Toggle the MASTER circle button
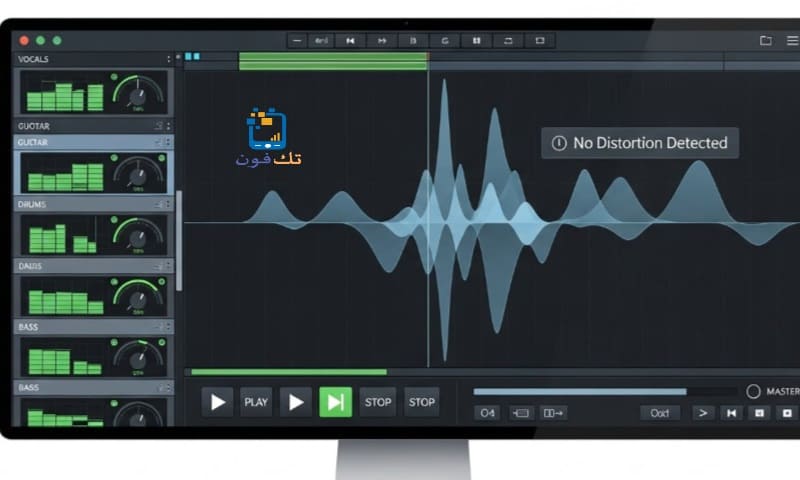The image size is (800, 480). (753, 392)
